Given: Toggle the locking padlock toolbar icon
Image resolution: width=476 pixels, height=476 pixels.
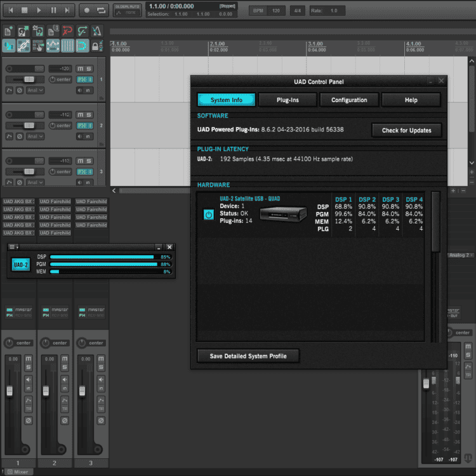Looking at the screenshot, I should (97, 46).
